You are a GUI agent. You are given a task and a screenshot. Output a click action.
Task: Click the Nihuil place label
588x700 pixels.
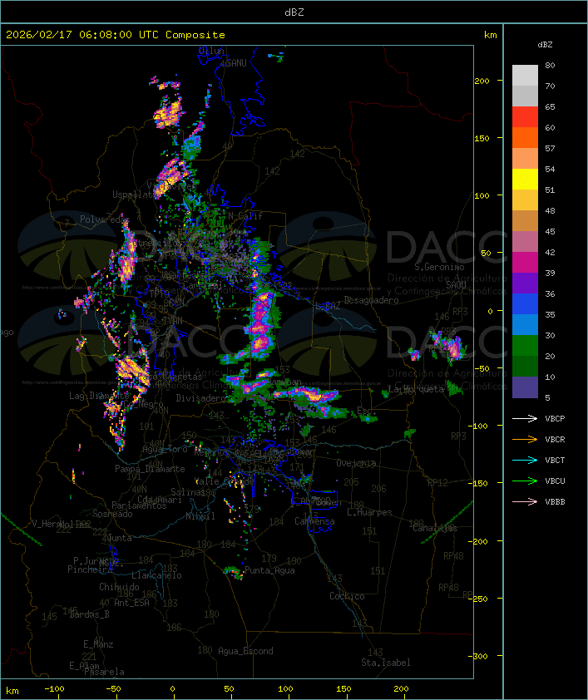200,516
